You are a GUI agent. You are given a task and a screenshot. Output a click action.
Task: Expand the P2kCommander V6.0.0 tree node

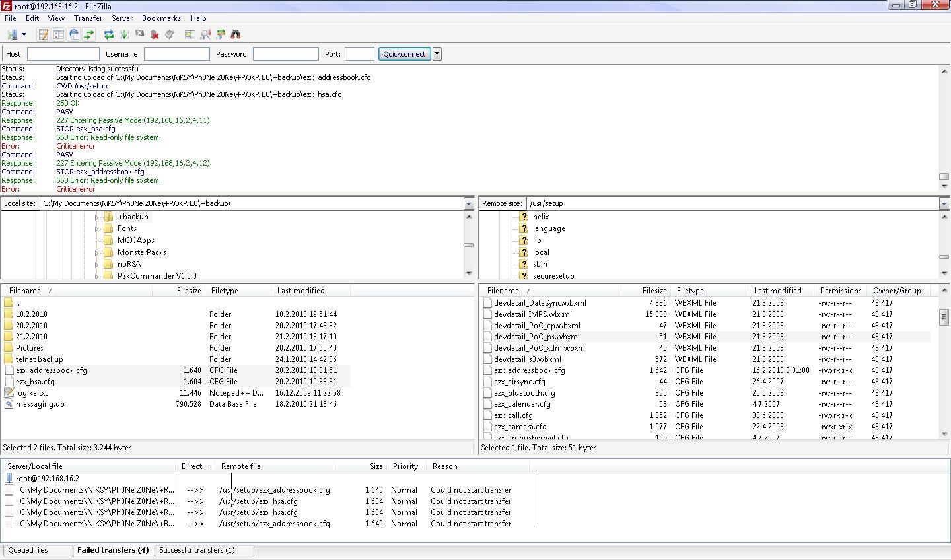click(x=96, y=276)
